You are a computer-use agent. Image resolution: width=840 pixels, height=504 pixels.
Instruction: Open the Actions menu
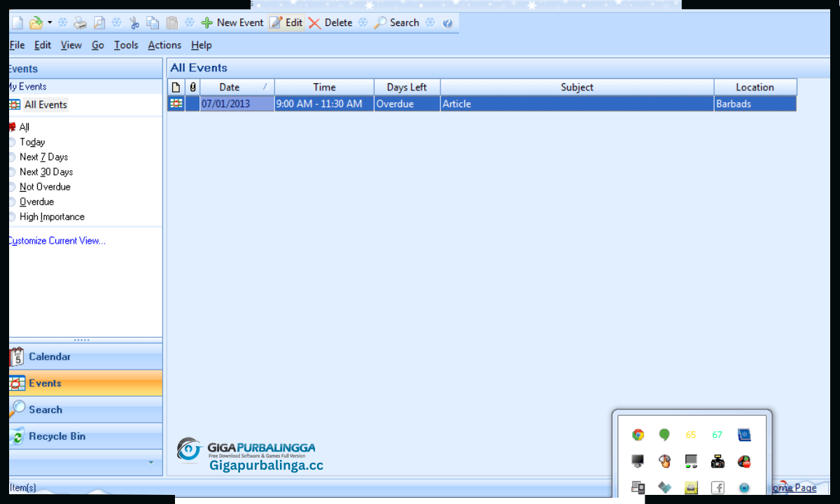[x=164, y=45]
